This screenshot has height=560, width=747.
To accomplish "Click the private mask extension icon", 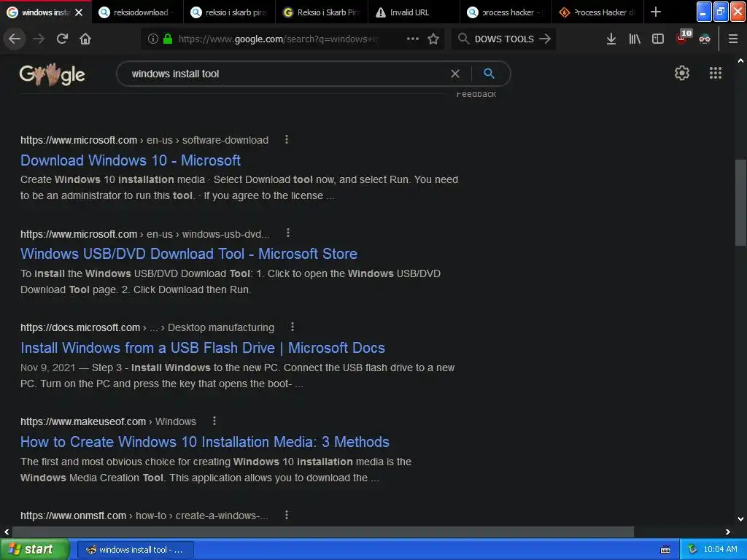I will click(705, 39).
